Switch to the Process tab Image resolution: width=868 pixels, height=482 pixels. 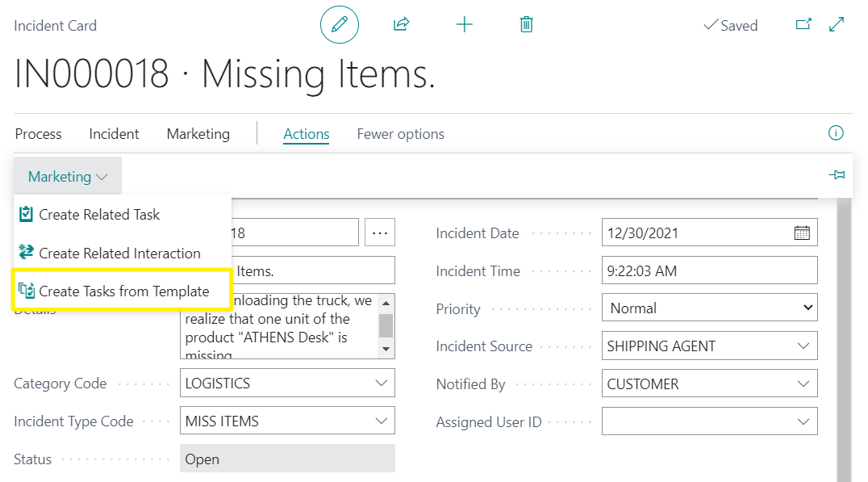[38, 134]
